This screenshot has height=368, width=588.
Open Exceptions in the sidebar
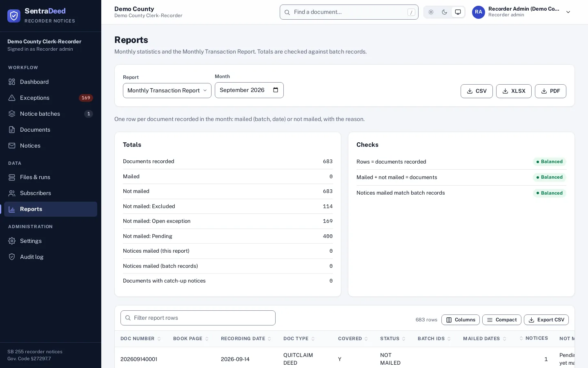(51, 98)
